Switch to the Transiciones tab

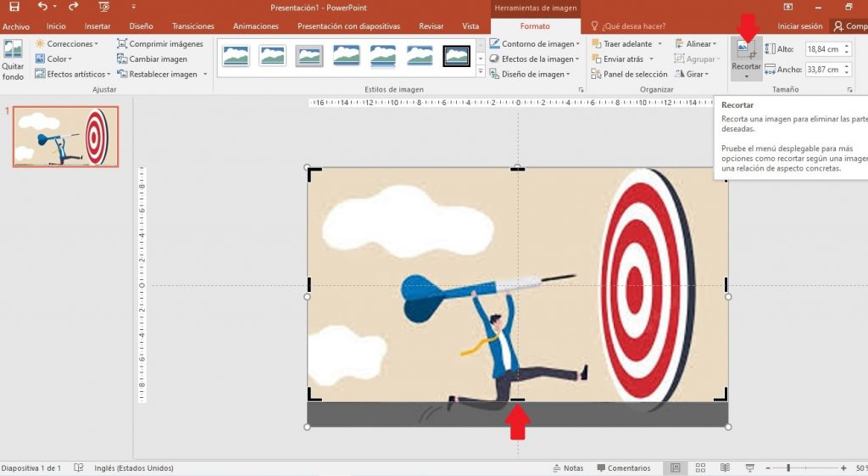click(x=192, y=26)
